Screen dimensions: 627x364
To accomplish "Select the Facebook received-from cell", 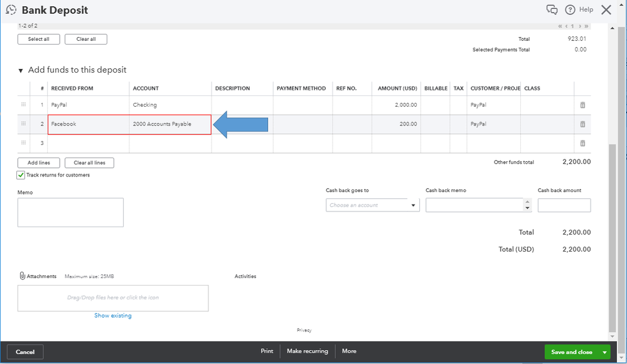I will point(88,124).
